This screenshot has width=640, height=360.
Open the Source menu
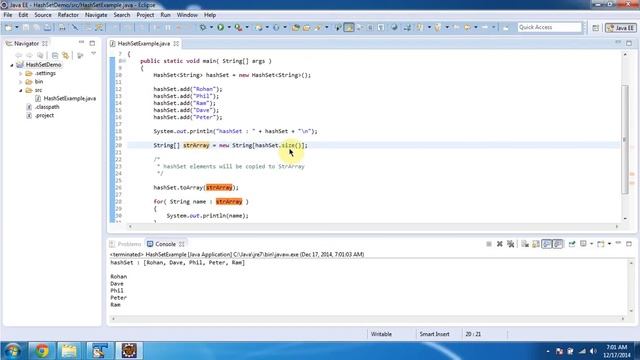[x=43, y=15]
